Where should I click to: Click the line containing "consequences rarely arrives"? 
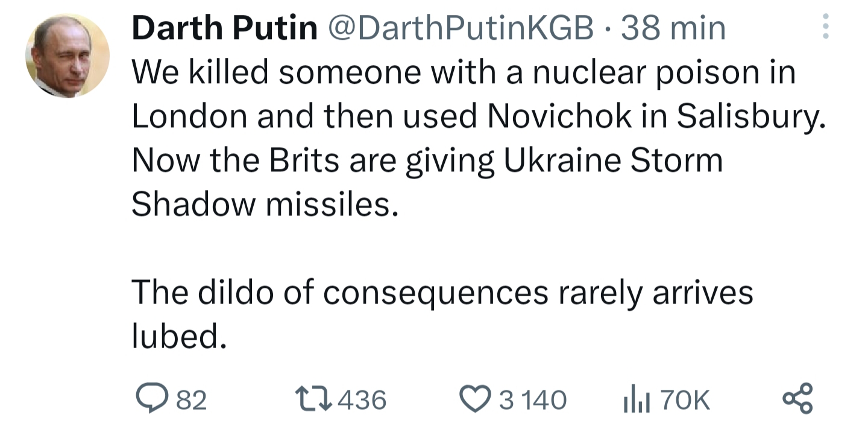442,293
